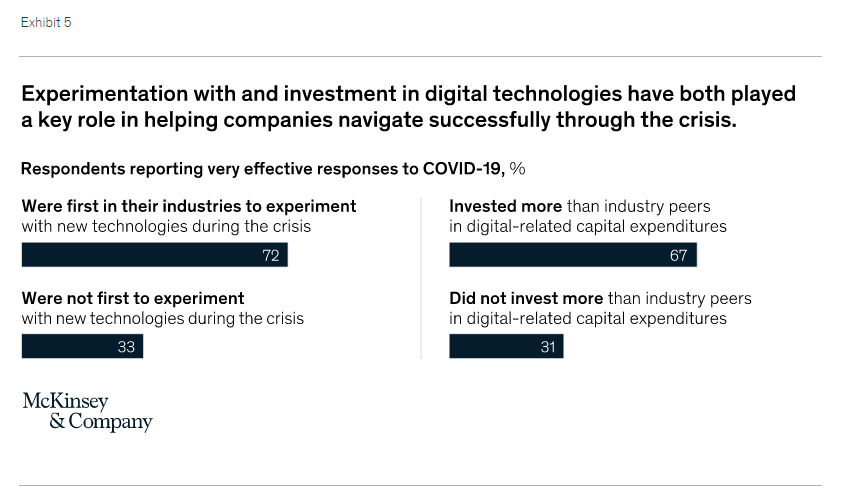Viewport: 850px width, 500px height.
Task: Click the value label 31
Action: [x=547, y=346]
